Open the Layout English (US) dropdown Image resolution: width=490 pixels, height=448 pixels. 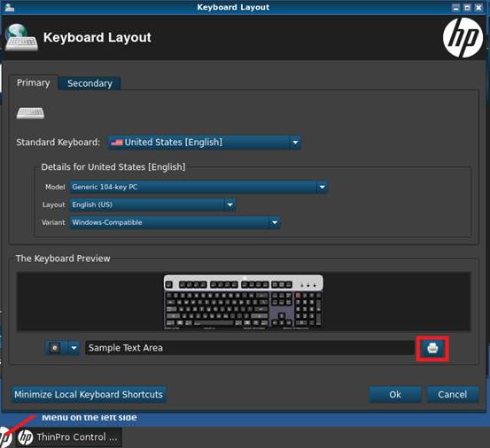pos(152,205)
